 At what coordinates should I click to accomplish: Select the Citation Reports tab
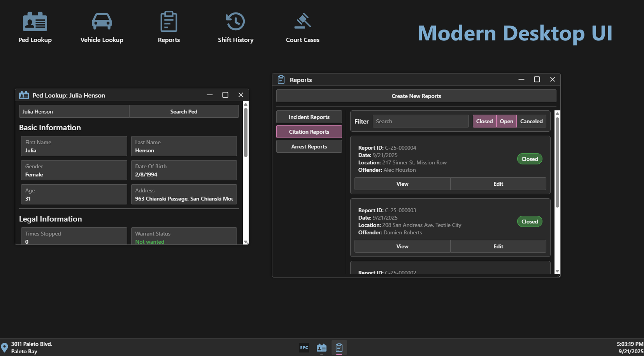click(x=309, y=132)
